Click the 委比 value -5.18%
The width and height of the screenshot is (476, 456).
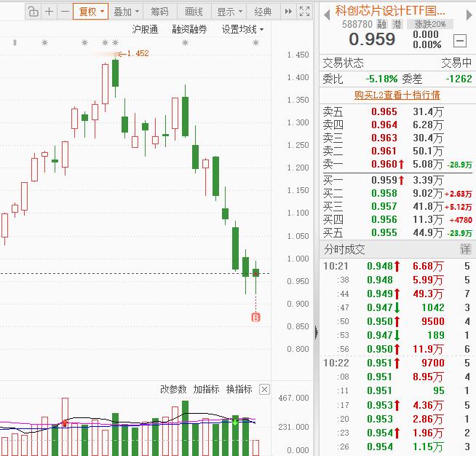tap(381, 79)
